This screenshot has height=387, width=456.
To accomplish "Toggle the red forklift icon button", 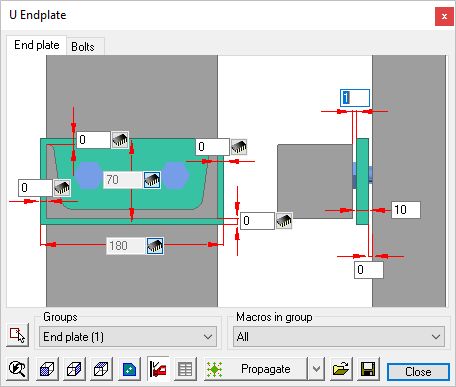I will click(158, 369).
